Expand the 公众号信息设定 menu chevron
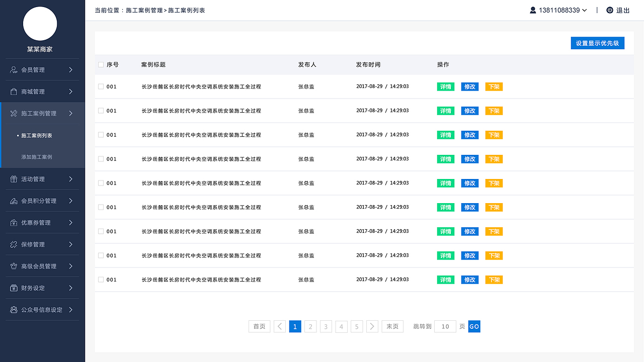This screenshot has height=362, width=644. tap(71, 310)
